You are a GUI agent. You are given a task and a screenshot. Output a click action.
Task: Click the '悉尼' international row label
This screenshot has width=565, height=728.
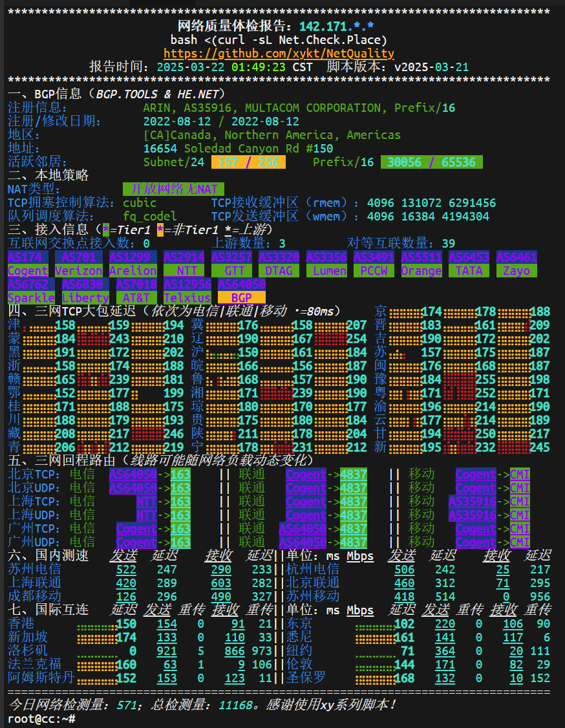[299, 637]
